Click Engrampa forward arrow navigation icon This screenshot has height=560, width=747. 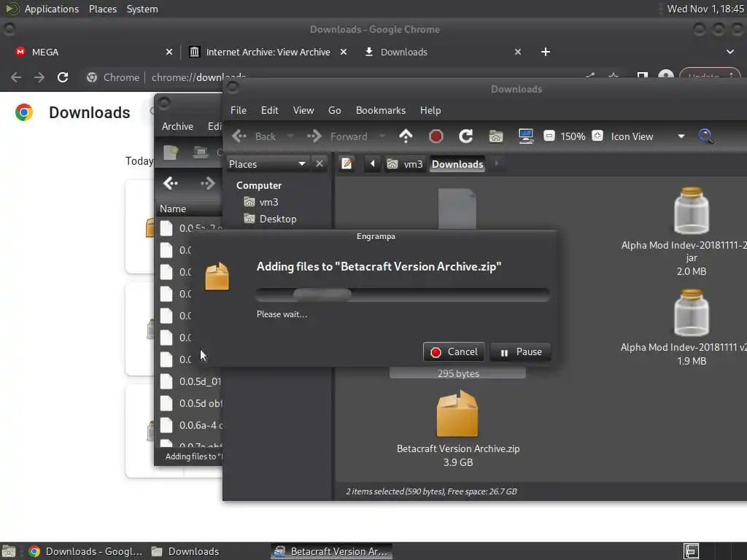click(207, 183)
